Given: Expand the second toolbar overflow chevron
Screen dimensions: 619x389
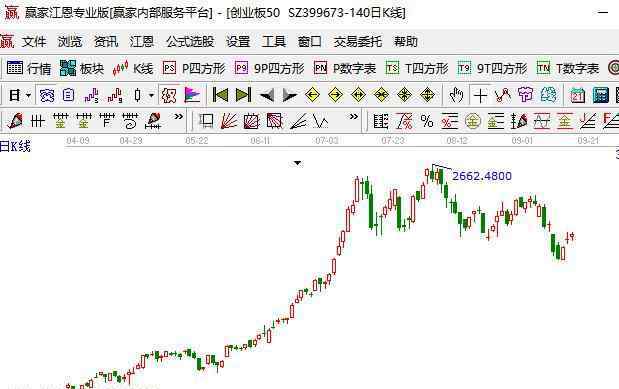Looking at the screenshot, I should [354, 117].
